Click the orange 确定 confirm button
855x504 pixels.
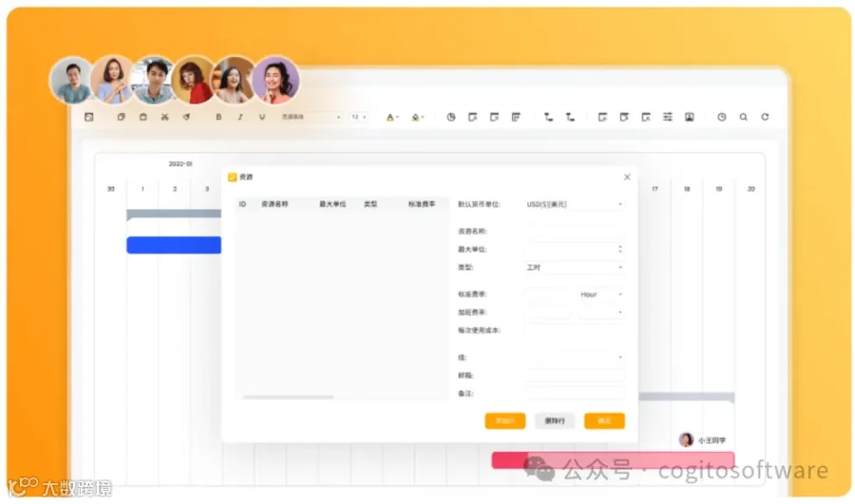click(604, 420)
